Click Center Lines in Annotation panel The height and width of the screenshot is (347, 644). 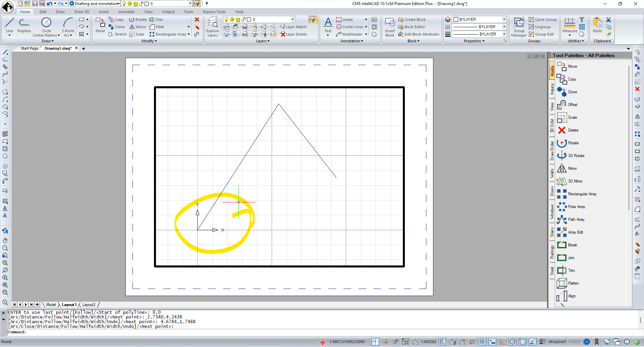pyautogui.click(x=350, y=27)
